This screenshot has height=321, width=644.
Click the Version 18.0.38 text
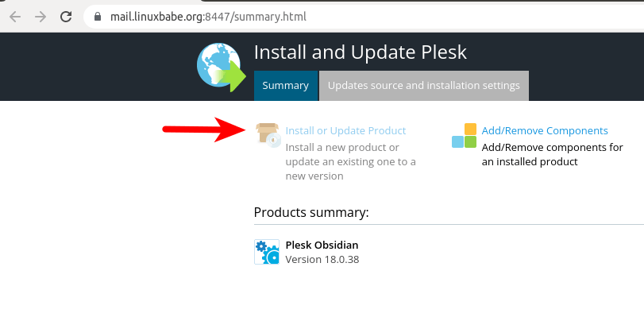pos(322,259)
